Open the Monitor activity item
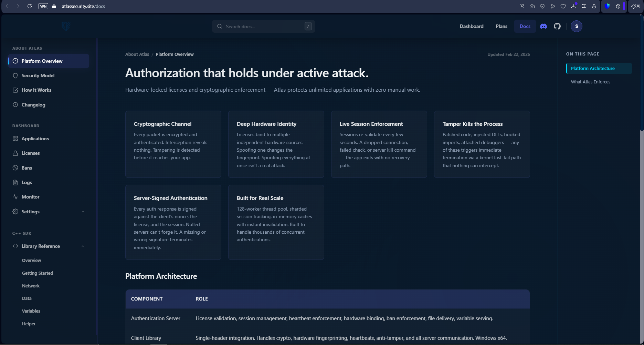Image resolution: width=644 pixels, height=345 pixels. 49,197
